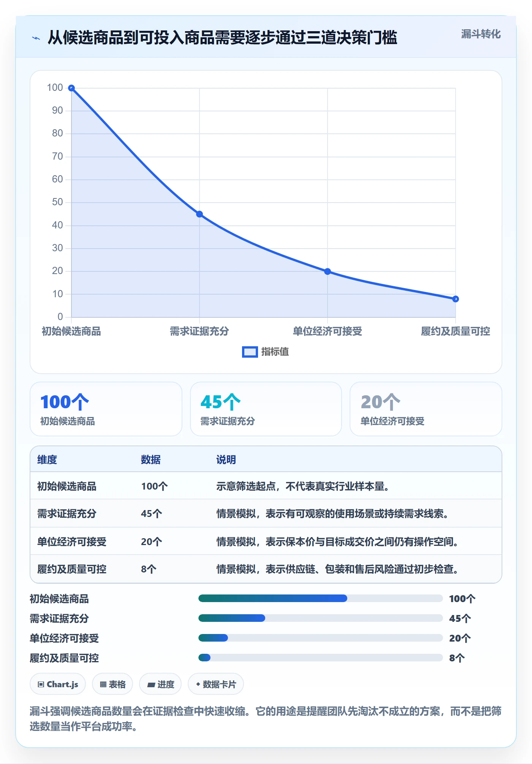Click the 数据卡片 tag chip
Screen dimensions: 532x764
[216, 685]
